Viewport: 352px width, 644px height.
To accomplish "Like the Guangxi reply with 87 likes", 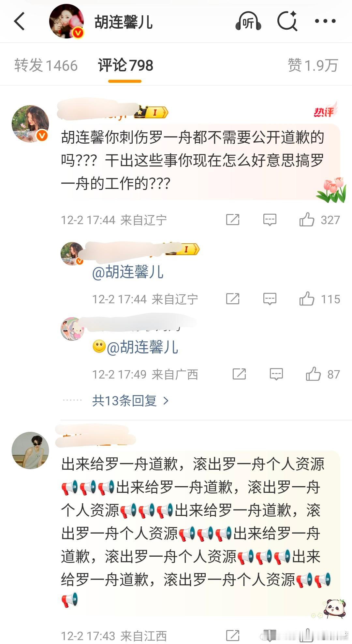I will pyautogui.click(x=313, y=374).
